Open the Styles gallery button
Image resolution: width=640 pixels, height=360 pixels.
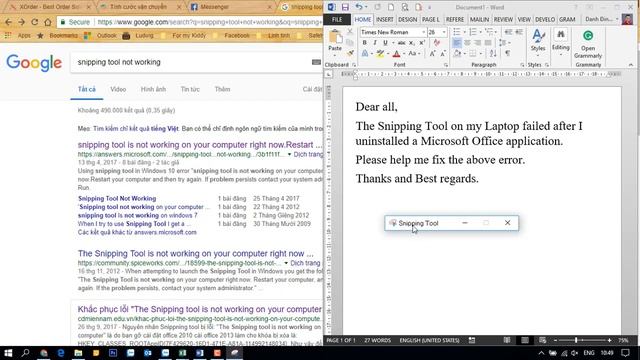538,41
